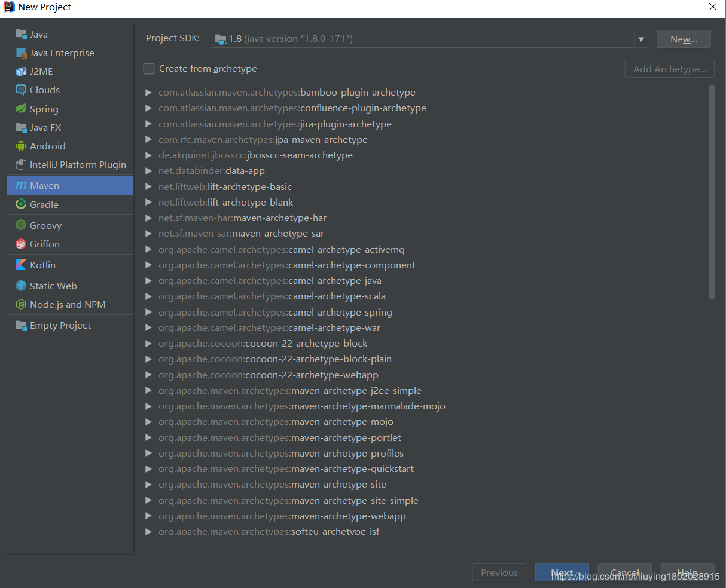
Task: Expand the maven-archetype-quickstart entry
Action: [x=148, y=468]
